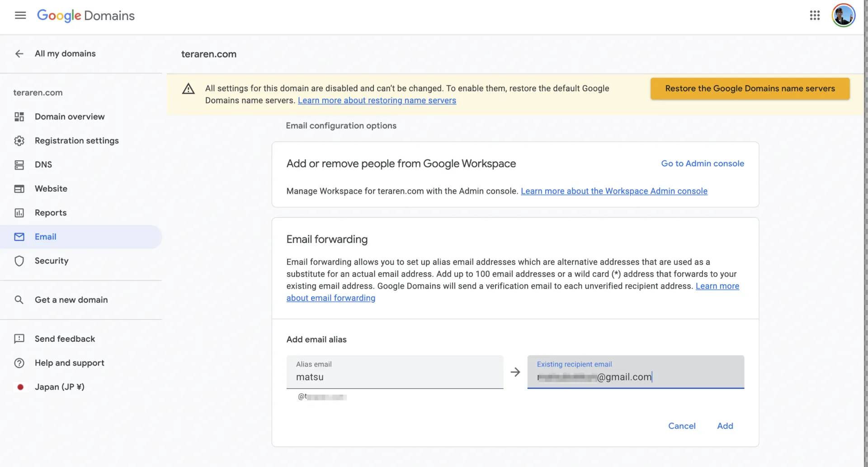Select Email in the sidebar
Screen dimensions: 868x467
coord(45,237)
